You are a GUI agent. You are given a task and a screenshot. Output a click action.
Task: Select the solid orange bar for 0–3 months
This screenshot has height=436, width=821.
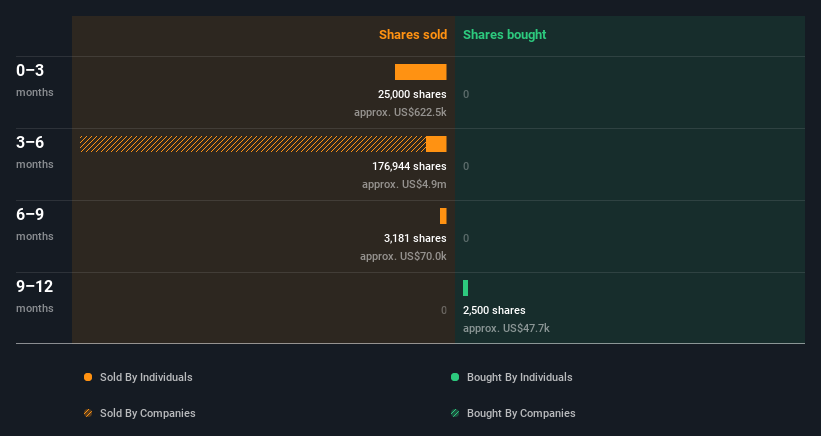pos(420,72)
